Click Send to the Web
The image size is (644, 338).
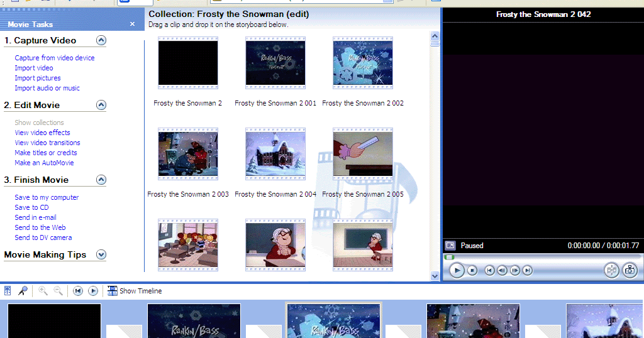coord(40,227)
